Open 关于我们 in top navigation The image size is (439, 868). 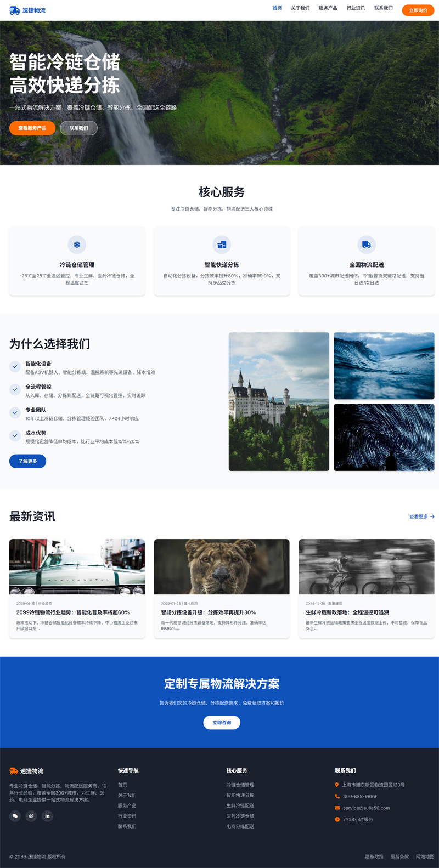300,8
